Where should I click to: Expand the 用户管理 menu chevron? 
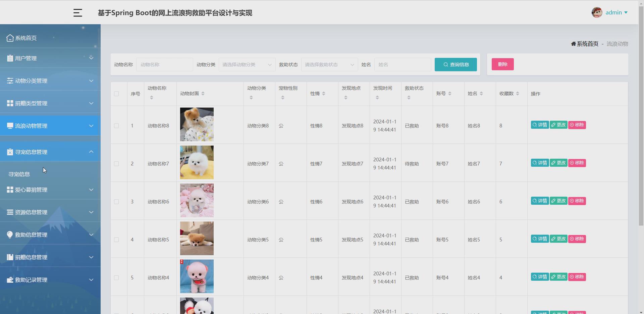point(91,58)
